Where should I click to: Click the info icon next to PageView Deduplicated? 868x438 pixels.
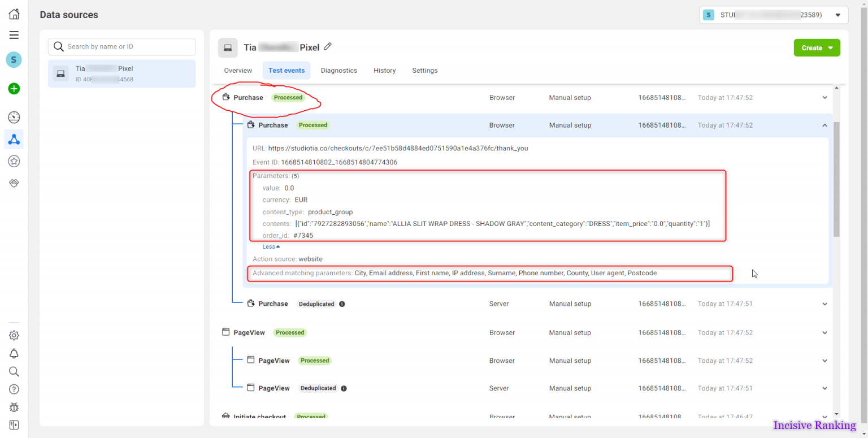click(x=344, y=388)
